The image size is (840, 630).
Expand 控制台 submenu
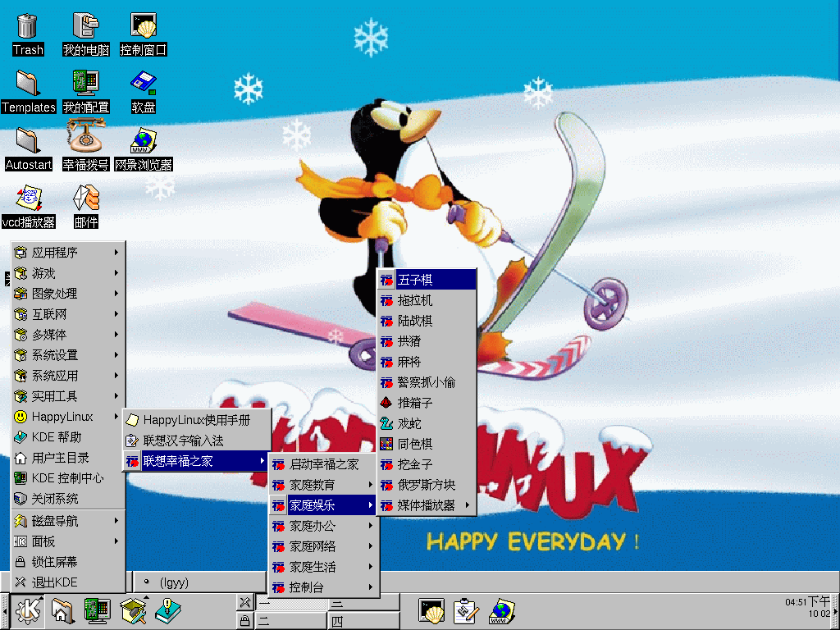[x=323, y=587]
